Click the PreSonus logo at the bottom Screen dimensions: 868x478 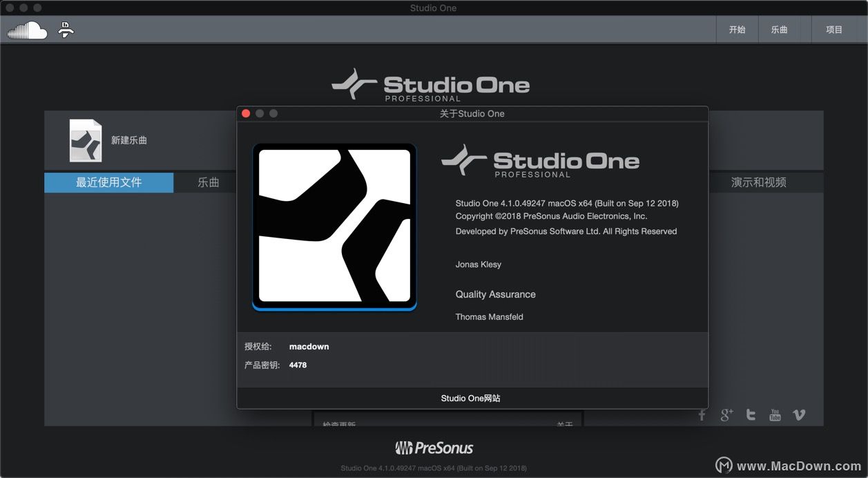pos(434,448)
